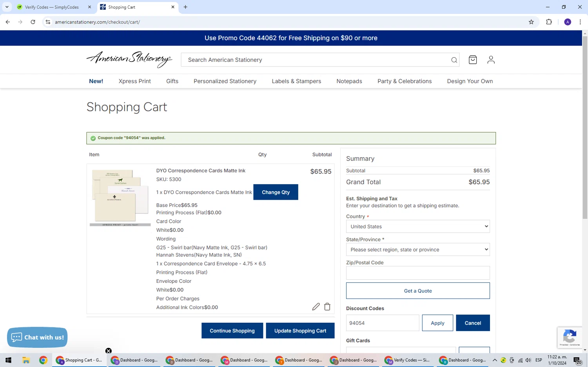Open Party & Celebrations menu
Screen dimensions: 588x367
(x=405, y=81)
